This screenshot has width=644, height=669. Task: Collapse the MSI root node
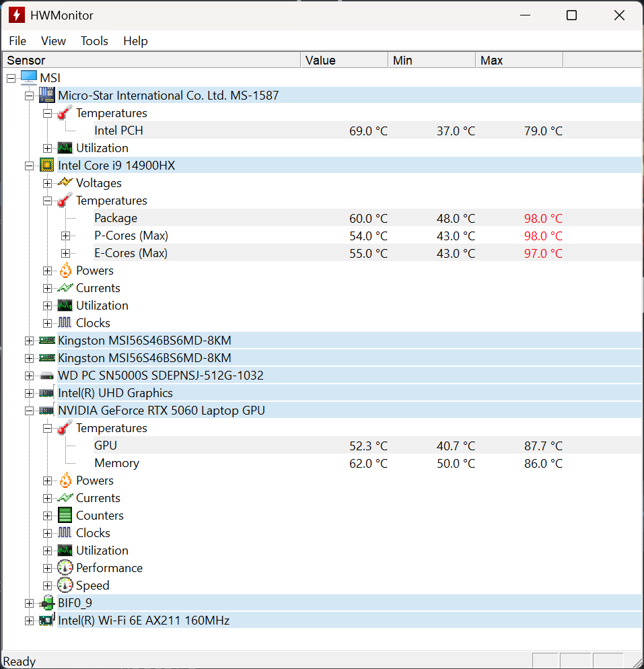coord(11,78)
